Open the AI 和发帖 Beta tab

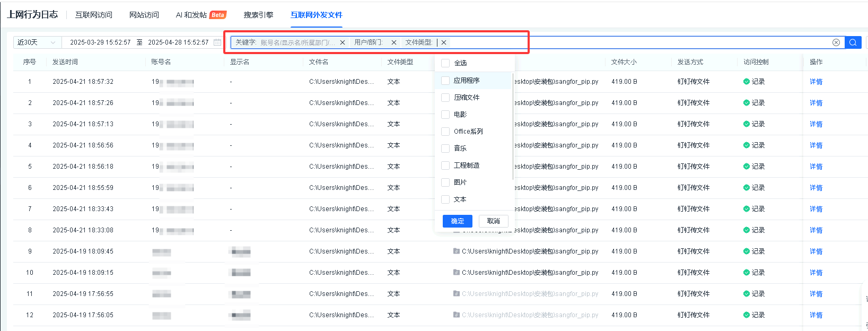(x=200, y=15)
